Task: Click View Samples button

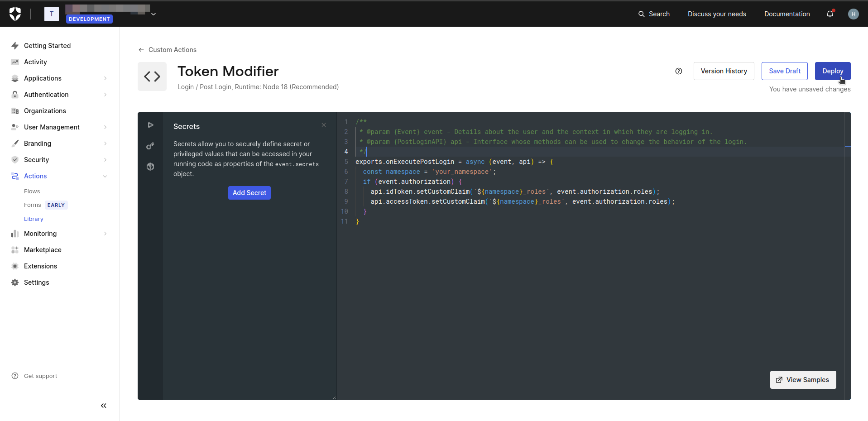Action: [x=803, y=380]
